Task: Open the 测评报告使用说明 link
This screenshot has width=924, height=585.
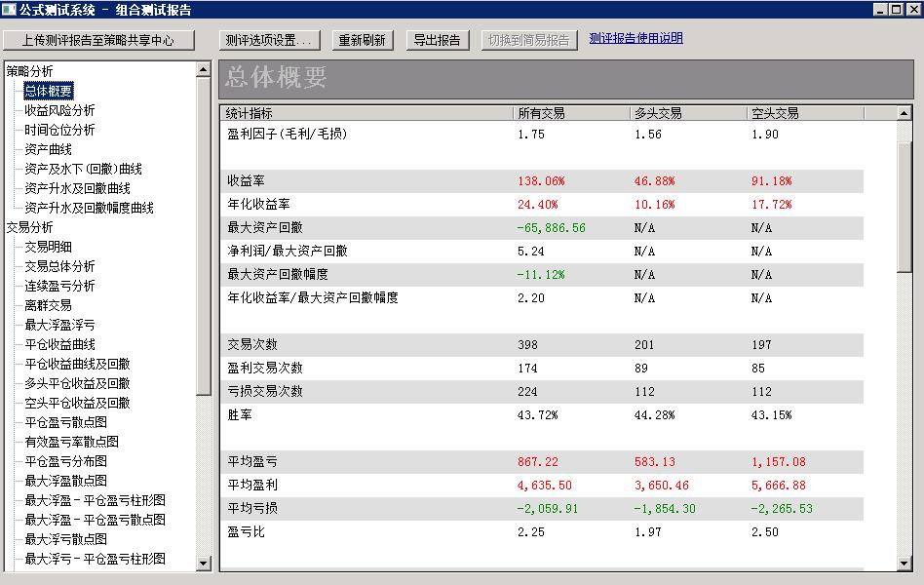Action: pos(635,38)
